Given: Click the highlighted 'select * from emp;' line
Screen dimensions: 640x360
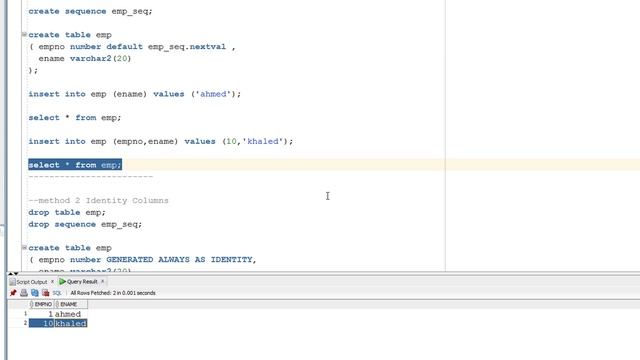Looking at the screenshot, I should (x=75, y=165).
